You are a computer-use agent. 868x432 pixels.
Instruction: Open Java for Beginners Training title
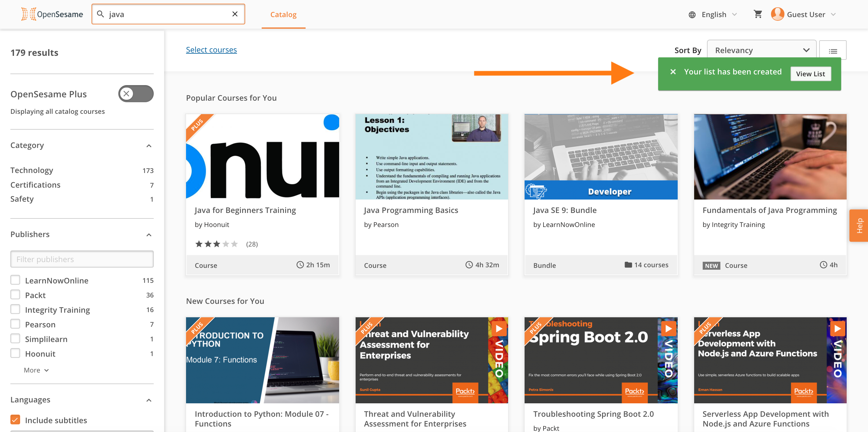tap(245, 210)
